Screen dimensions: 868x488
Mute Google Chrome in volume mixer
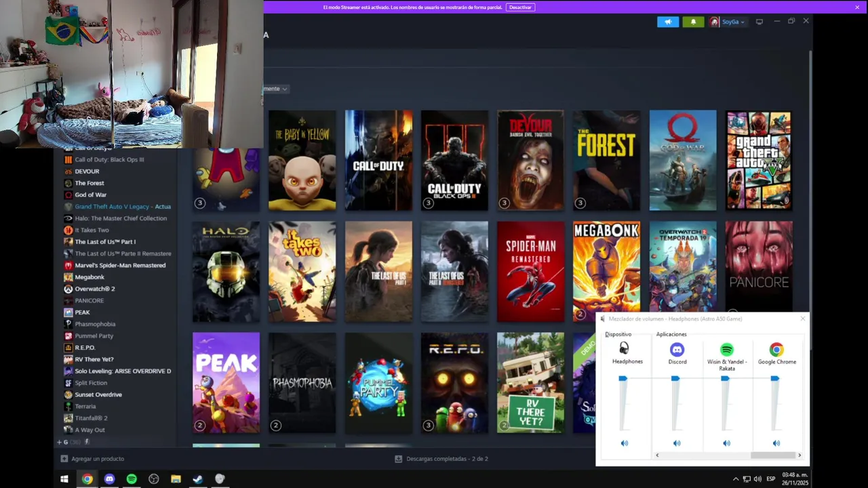[776, 443]
